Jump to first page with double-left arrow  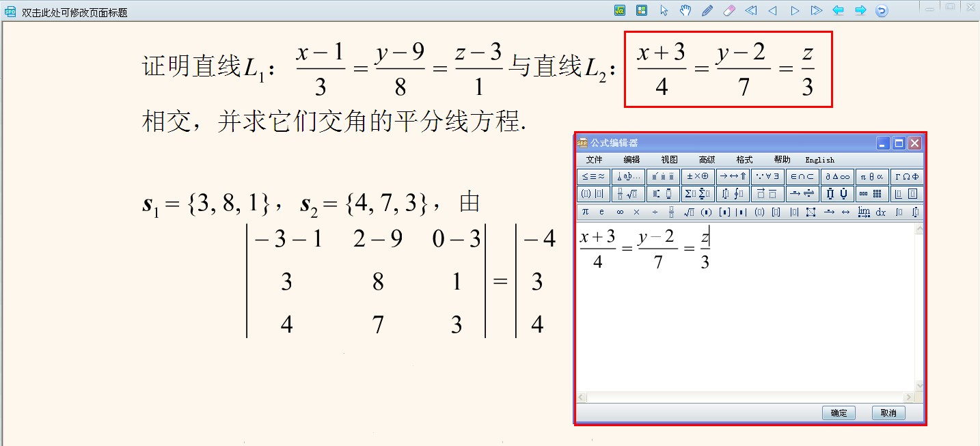(x=750, y=10)
